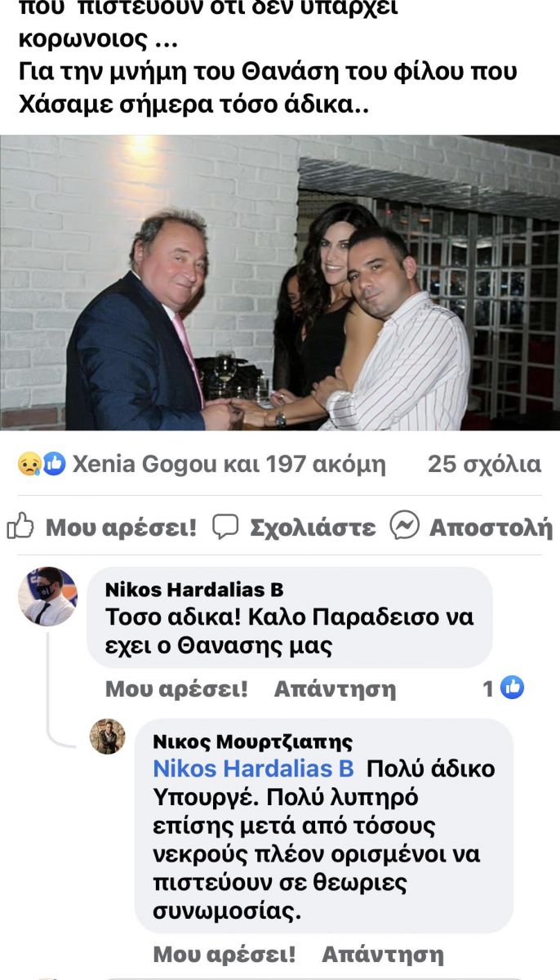
Task: Reply to Νικος Μουρτζιαπης's reply
Action: [383, 954]
